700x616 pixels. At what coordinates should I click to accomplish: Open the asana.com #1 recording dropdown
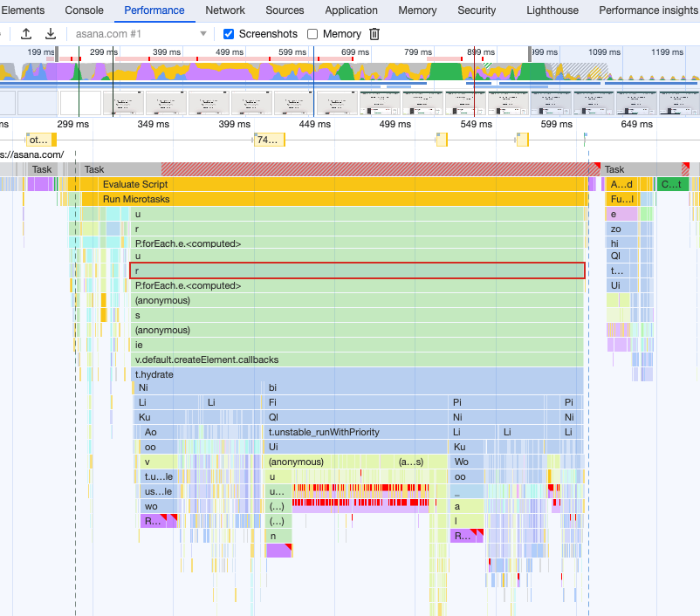[141, 34]
